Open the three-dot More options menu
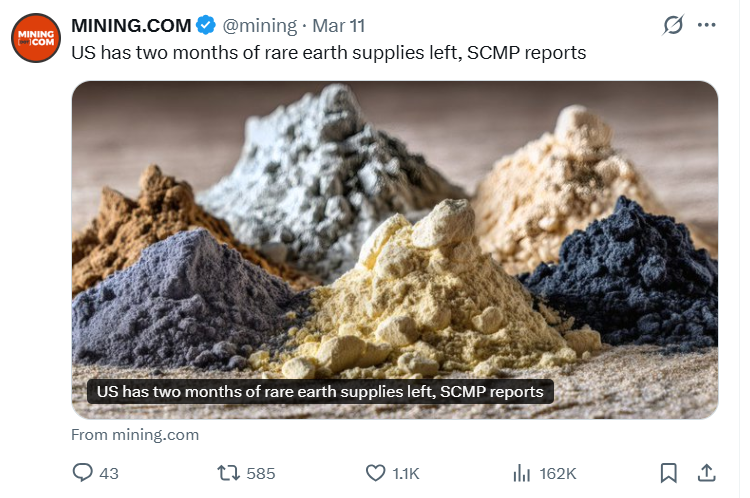The height and width of the screenshot is (498, 750). 707,25
